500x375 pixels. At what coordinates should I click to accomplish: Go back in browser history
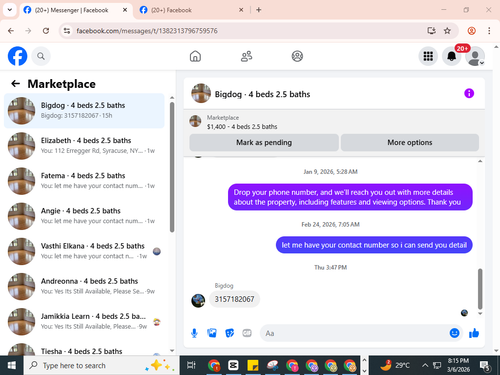click(11, 31)
